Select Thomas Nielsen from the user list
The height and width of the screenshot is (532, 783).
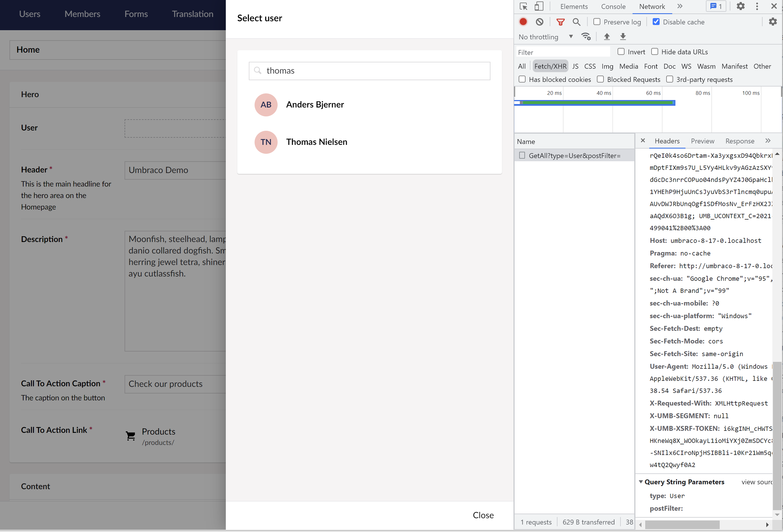[x=316, y=142]
